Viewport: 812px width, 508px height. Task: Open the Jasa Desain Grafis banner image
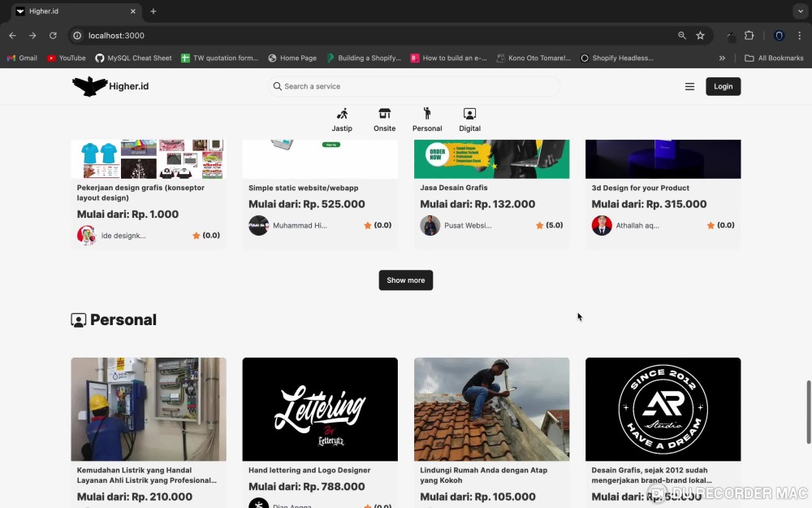pyautogui.click(x=491, y=158)
